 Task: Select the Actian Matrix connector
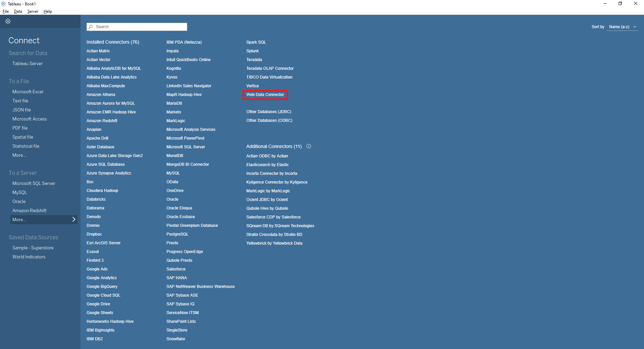click(x=98, y=51)
